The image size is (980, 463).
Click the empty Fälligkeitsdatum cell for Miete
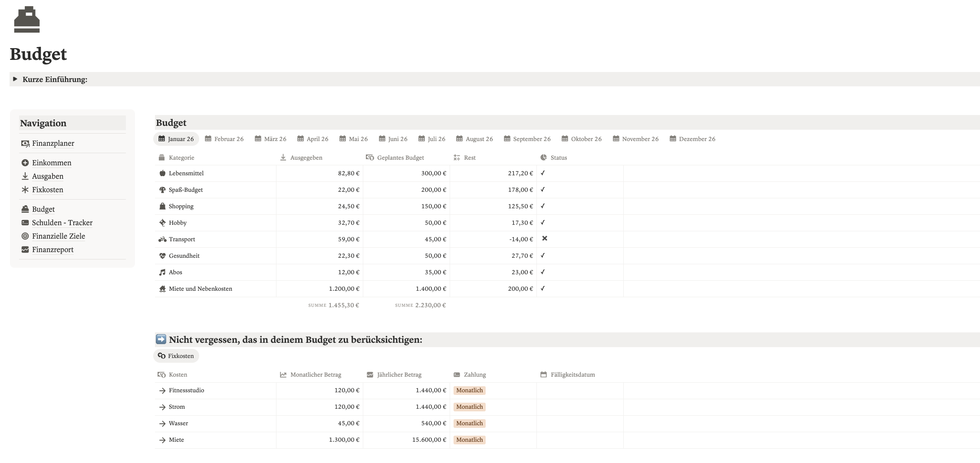click(x=579, y=440)
